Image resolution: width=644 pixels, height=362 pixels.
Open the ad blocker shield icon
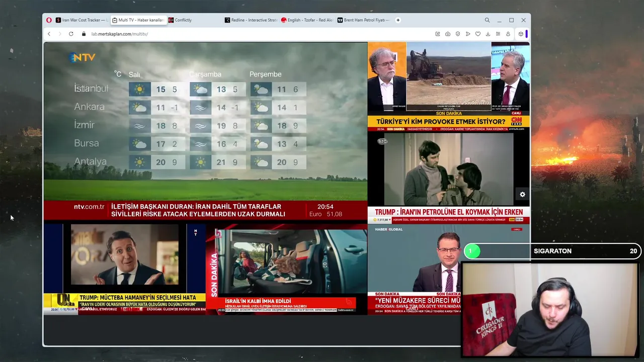[458, 34]
